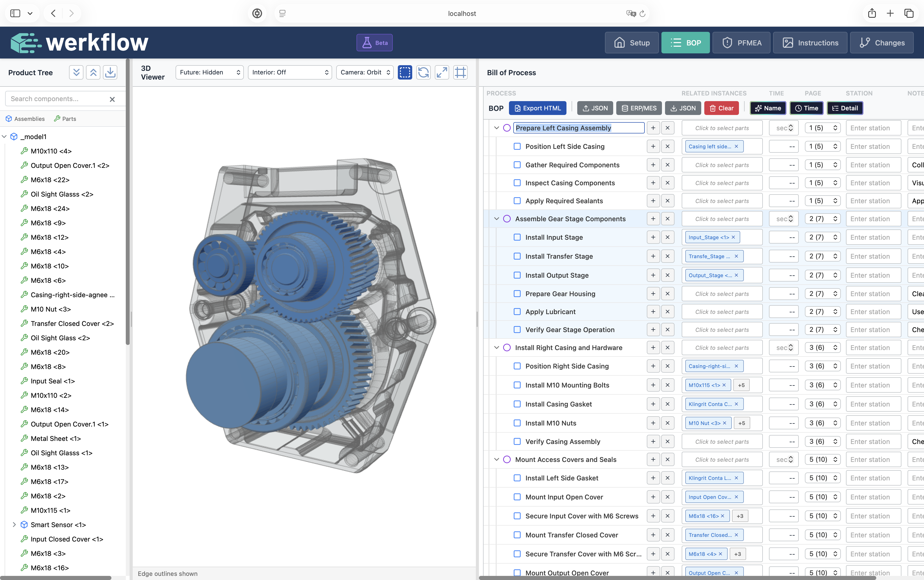
Task: Open the Camera: Orbit dropdown
Action: (364, 72)
